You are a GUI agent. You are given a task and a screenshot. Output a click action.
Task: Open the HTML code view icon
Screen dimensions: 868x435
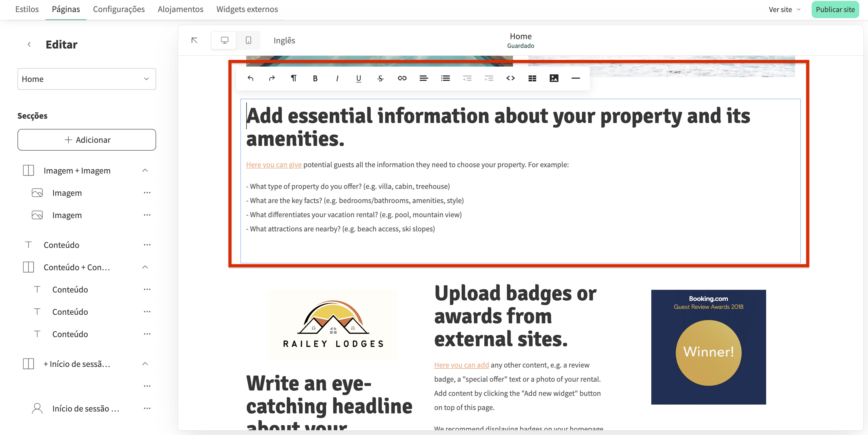pos(511,78)
